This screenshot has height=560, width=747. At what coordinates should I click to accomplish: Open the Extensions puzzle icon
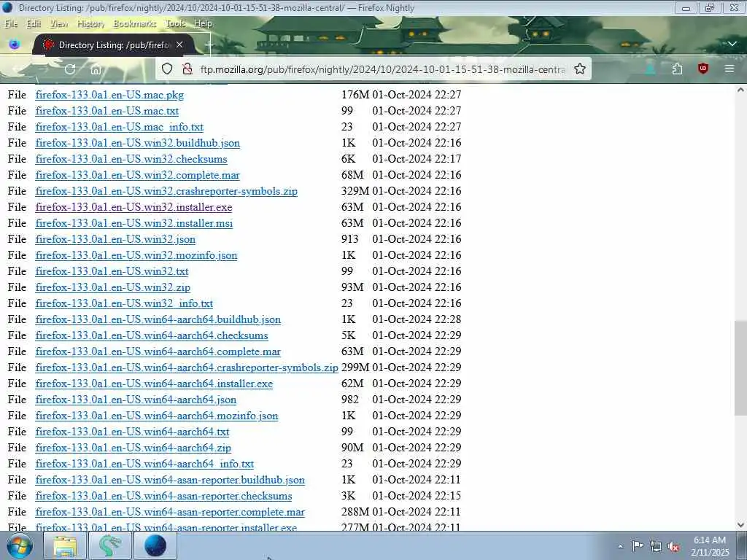coord(677,69)
